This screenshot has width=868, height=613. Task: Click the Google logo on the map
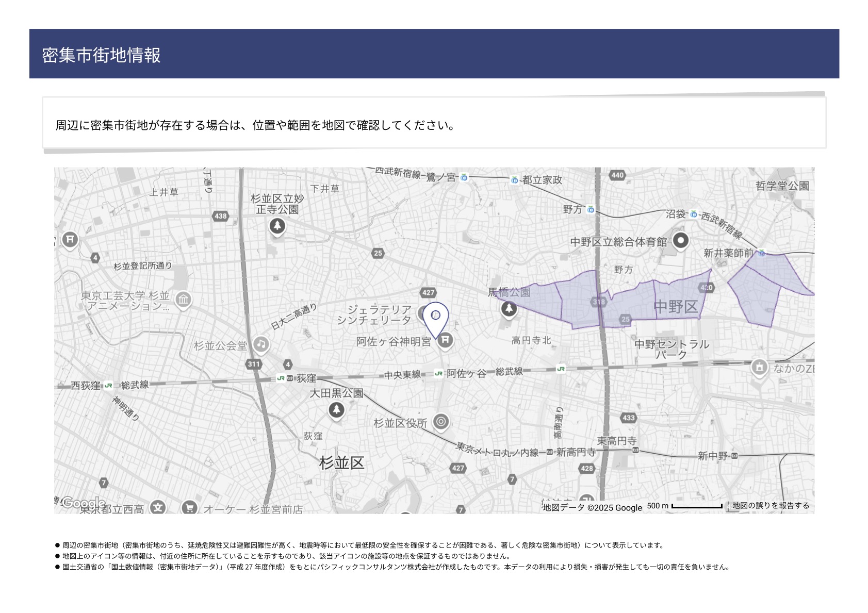pyautogui.click(x=83, y=503)
